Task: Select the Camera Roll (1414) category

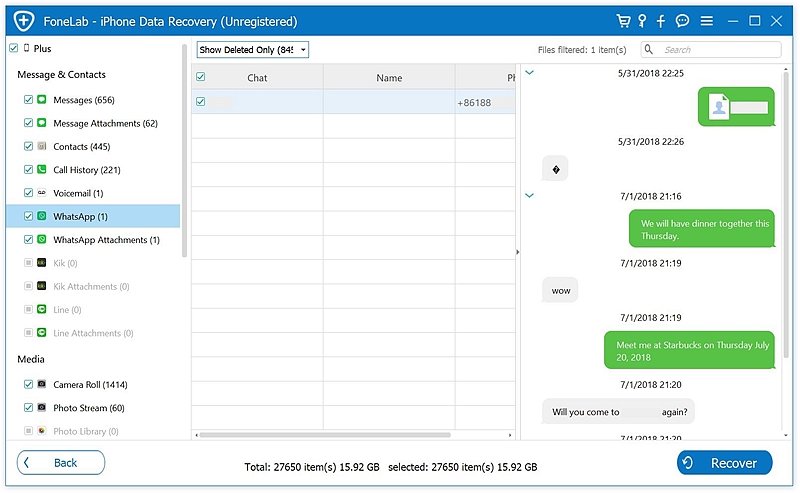Action: (x=90, y=385)
